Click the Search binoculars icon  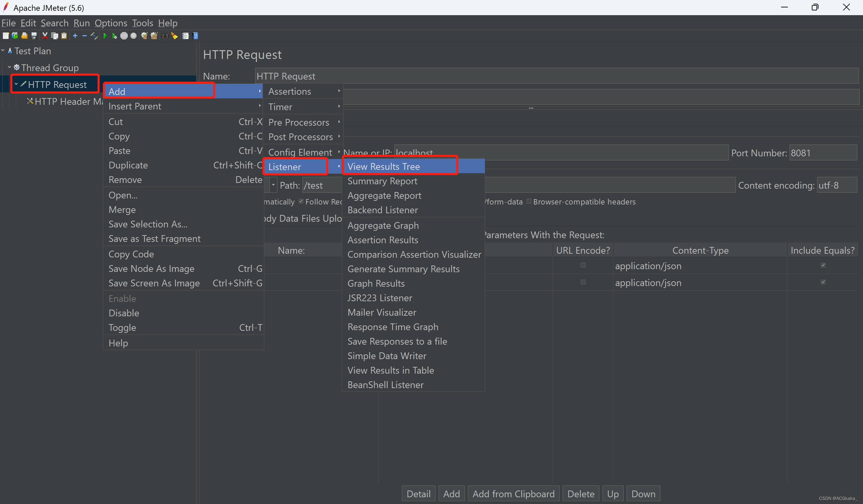(x=165, y=36)
